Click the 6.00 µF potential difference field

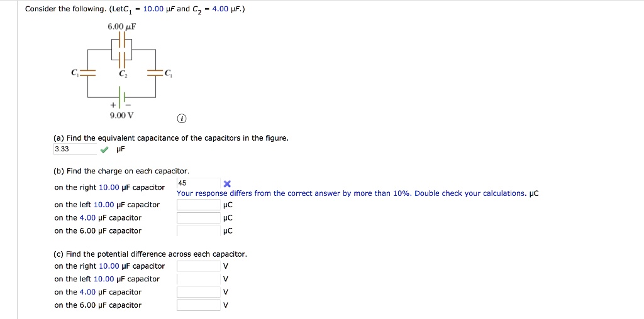coord(197,305)
